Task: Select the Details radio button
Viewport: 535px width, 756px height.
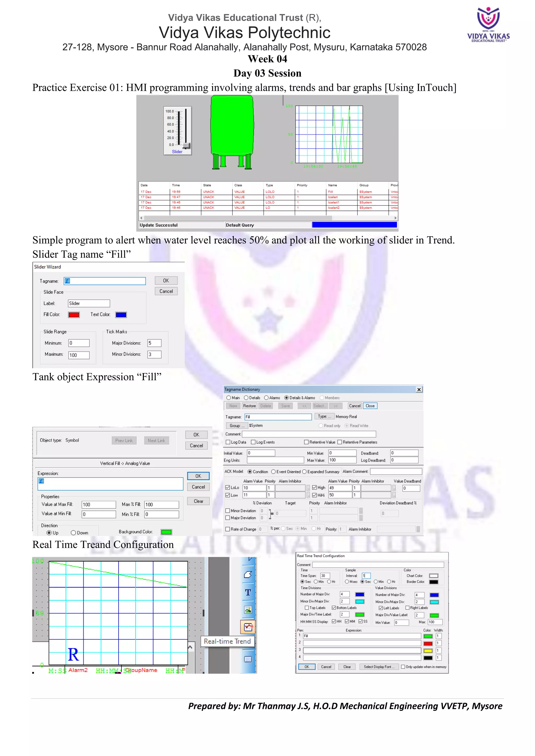Action: tap(246, 398)
